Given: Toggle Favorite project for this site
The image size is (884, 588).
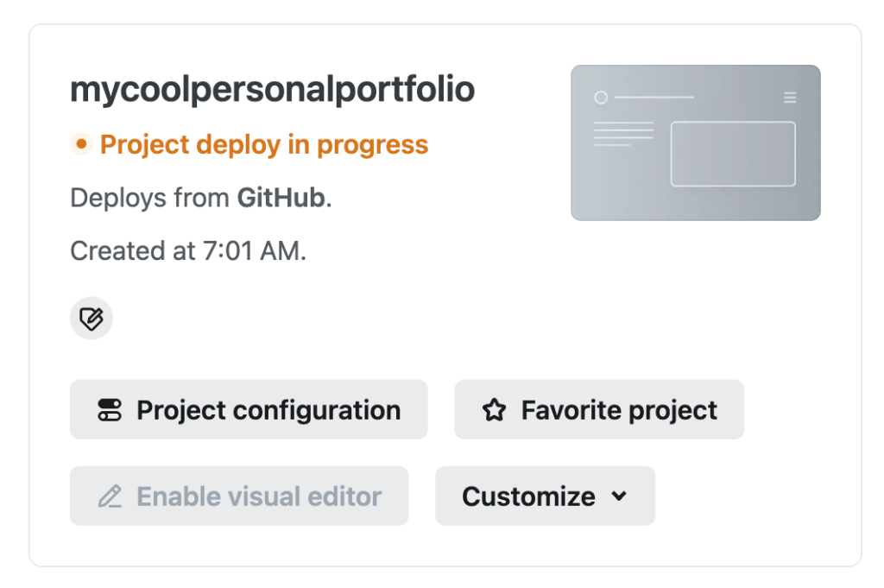Looking at the screenshot, I should tap(599, 410).
